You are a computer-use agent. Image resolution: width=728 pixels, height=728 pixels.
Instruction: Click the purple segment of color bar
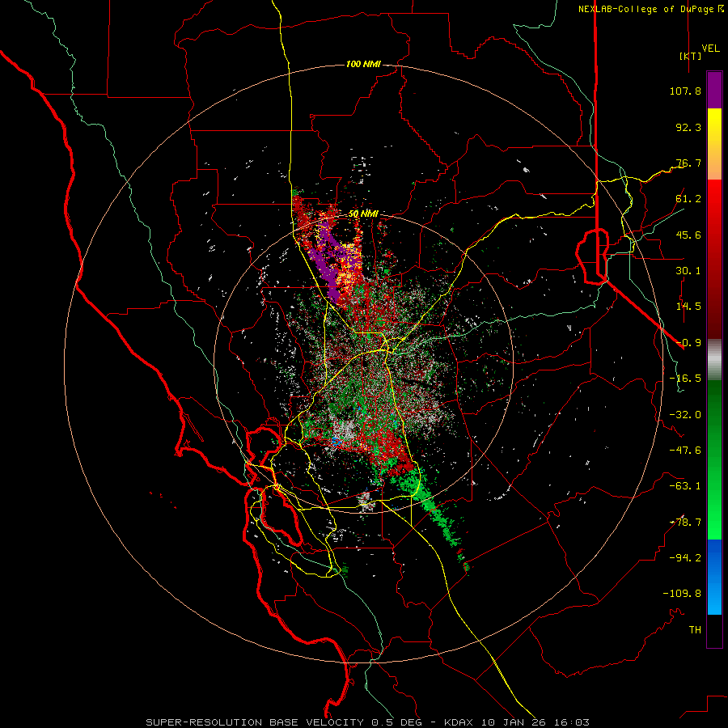[714, 90]
